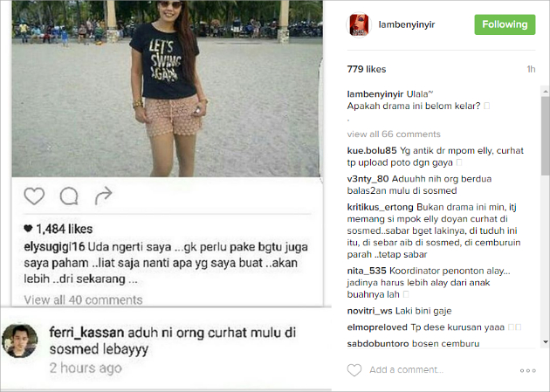
Task: Open elysugigi16 username in caption
Action: [x=54, y=247]
